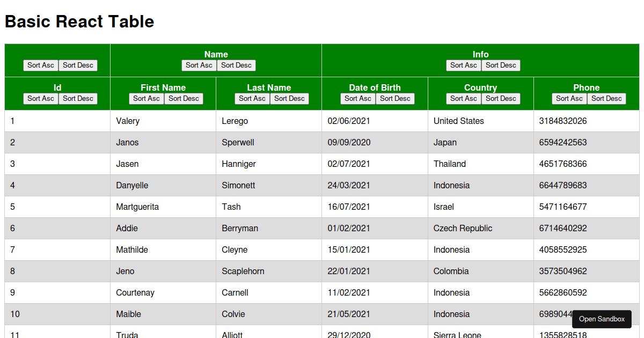Select the row with Scaplehorn last name
The height and width of the screenshot is (338, 644).
coord(322,271)
